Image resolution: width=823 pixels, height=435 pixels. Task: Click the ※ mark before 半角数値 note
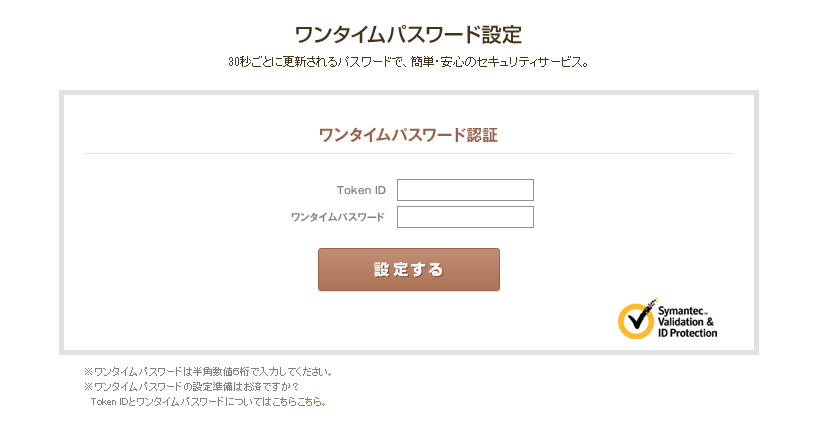pyautogui.click(x=88, y=372)
